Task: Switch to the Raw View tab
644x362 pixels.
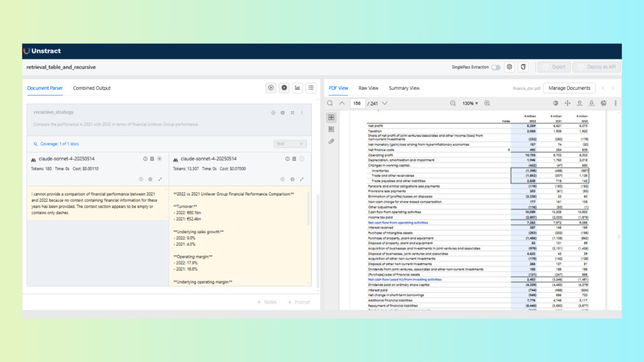Action: click(368, 88)
